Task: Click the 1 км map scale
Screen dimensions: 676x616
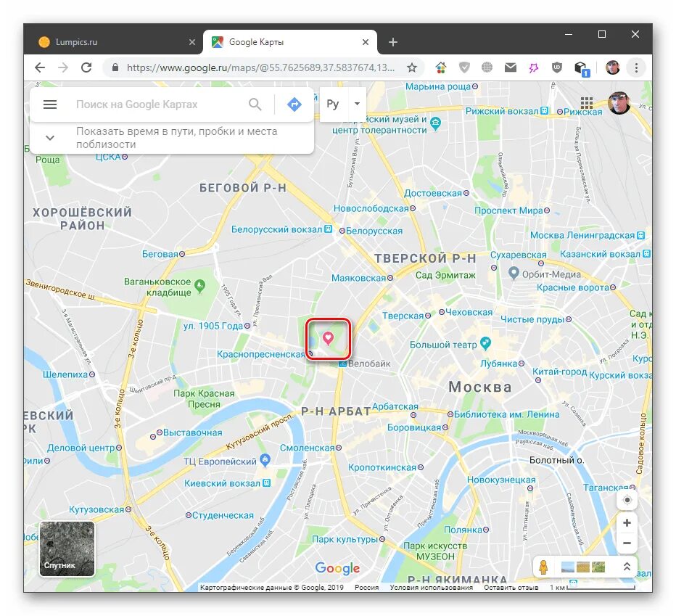Action: tap(593, 587)
